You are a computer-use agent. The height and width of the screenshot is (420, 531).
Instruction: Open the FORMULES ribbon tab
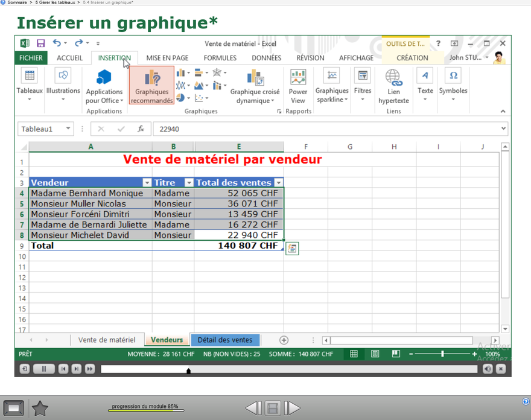pos(220,58)
